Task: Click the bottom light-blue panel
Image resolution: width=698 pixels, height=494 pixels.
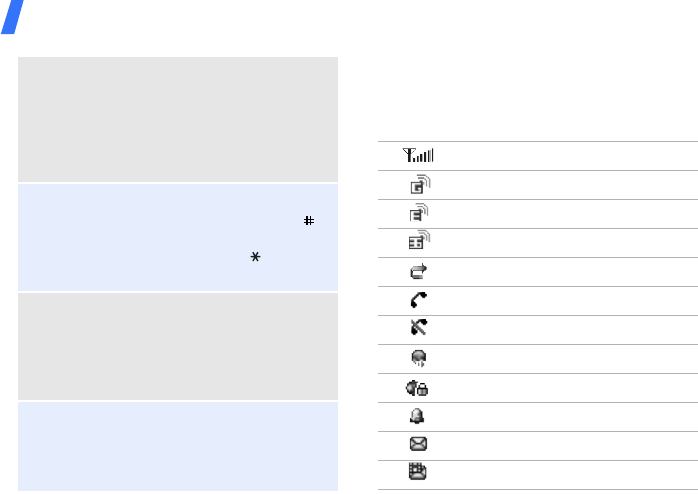Action: point(178,446)
